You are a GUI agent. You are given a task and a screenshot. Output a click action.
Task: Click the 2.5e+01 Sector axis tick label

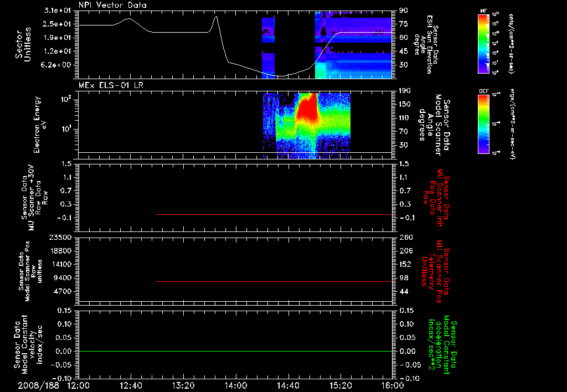58,24
